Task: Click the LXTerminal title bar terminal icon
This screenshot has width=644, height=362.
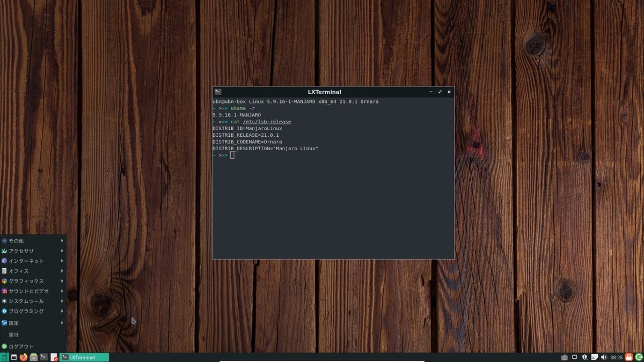Action: pyautogui.click(x=217, y=92)
